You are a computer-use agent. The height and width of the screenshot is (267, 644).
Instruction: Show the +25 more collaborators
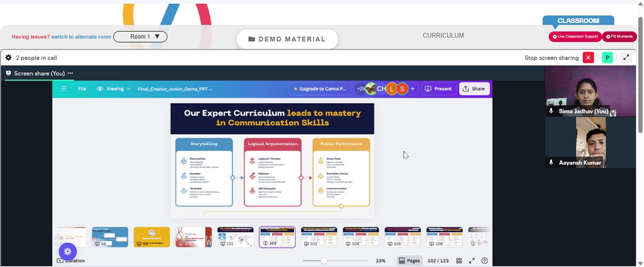pyautogui.click(x=360, y=89)
